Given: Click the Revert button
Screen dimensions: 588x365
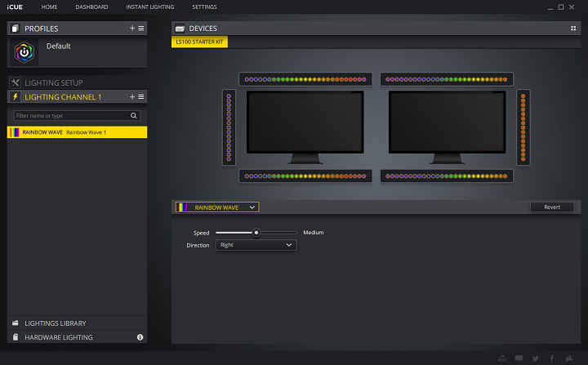Looking at the screenshot, I should pos(552,207).
